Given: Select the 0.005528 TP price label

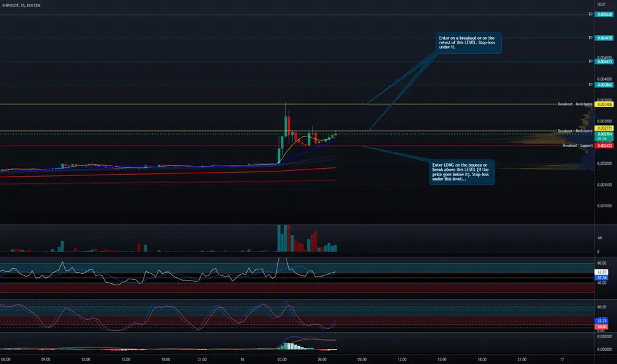Looking at the screenshot, I should coord(604,14).
